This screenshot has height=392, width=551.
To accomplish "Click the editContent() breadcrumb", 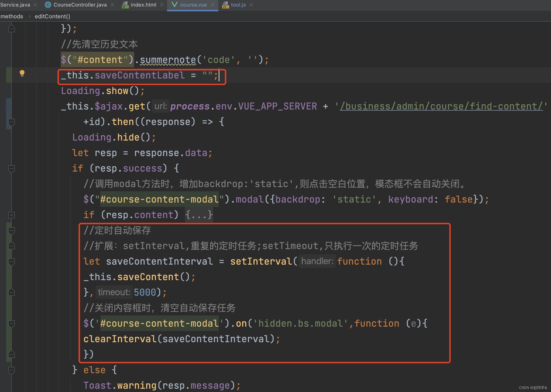I will [52, 16].
